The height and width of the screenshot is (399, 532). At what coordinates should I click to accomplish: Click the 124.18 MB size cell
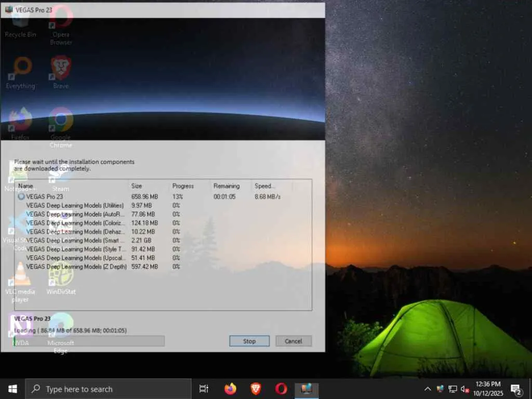point(144,223)
